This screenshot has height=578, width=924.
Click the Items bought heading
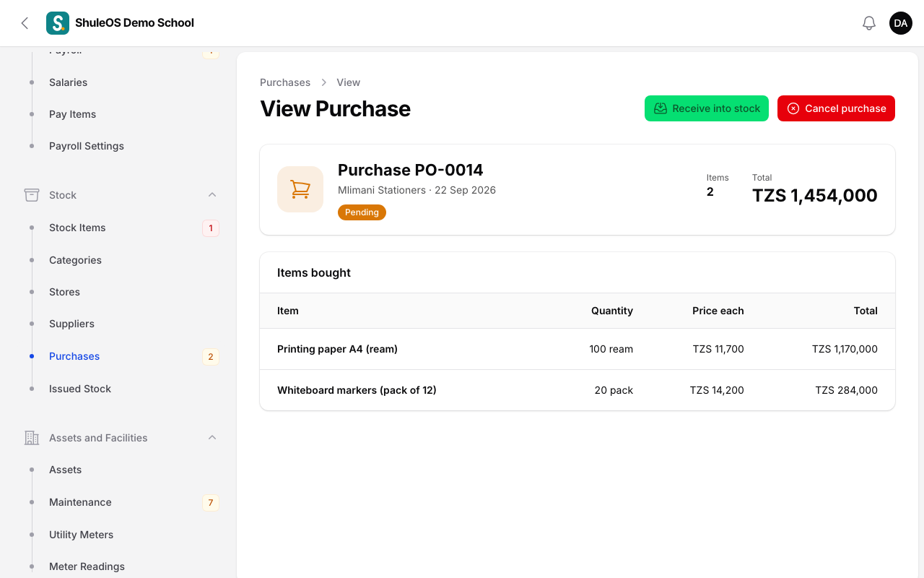pos(314,272)
